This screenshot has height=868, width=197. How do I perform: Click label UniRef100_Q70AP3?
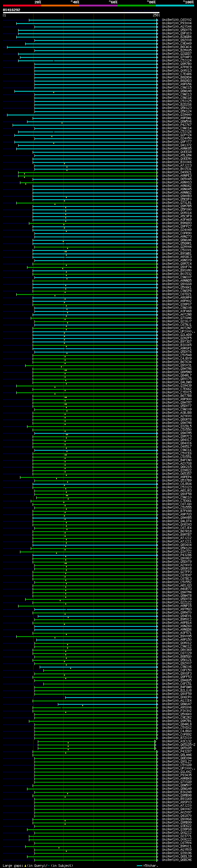tap(177, 57)
